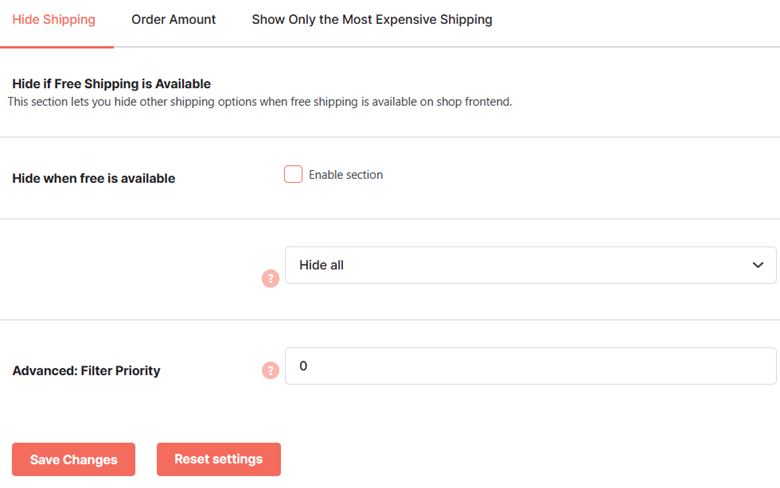The image size is (780, 488).
Task: Go to Show Only the Most Expensive Shipping tab
Action: pyautogui.click(x=372, y=19)
